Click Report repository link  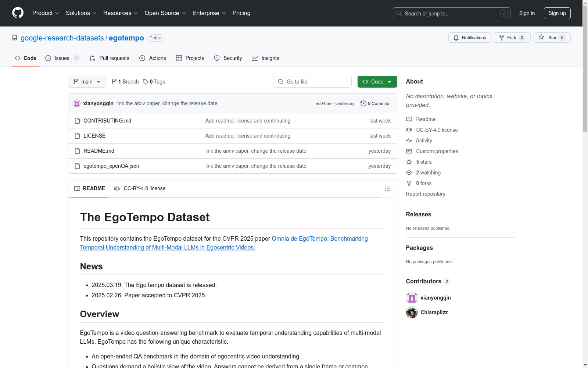pyautogui.click(x=426, y=194)
